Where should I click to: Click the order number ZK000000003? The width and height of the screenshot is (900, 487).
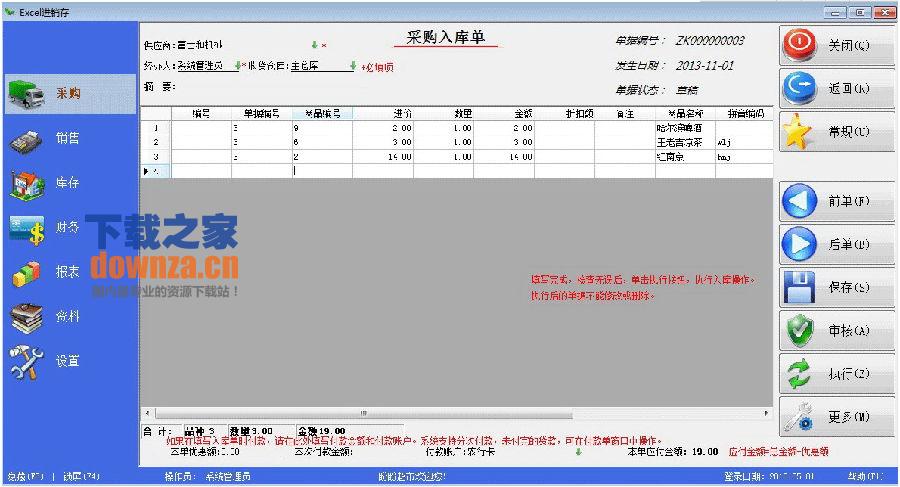[710, 41]
